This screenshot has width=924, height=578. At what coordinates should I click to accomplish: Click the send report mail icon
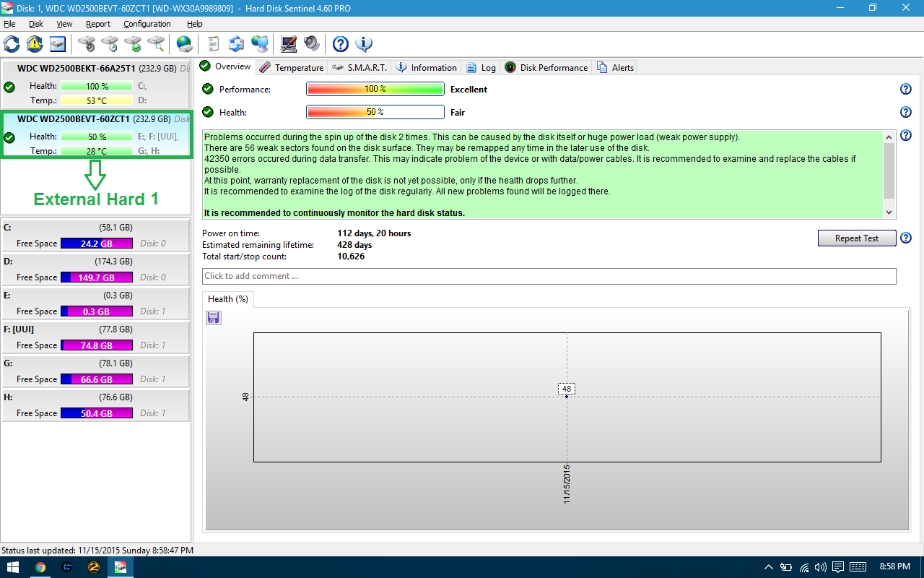[237, 44]
